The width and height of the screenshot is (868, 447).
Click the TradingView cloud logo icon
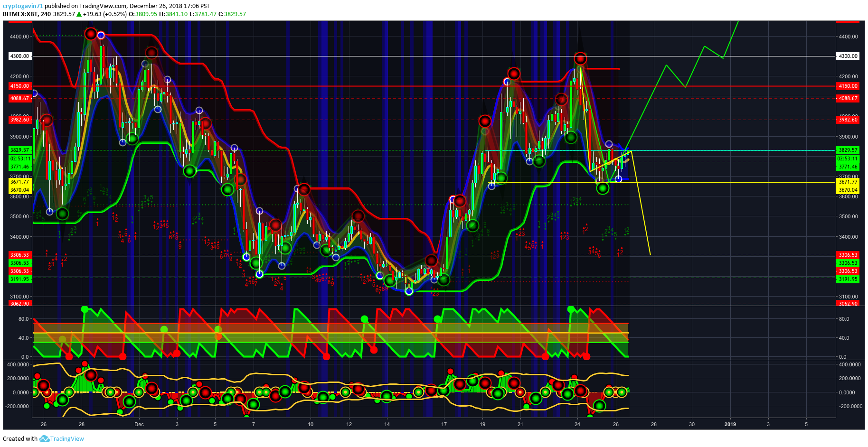coord(44,438)
